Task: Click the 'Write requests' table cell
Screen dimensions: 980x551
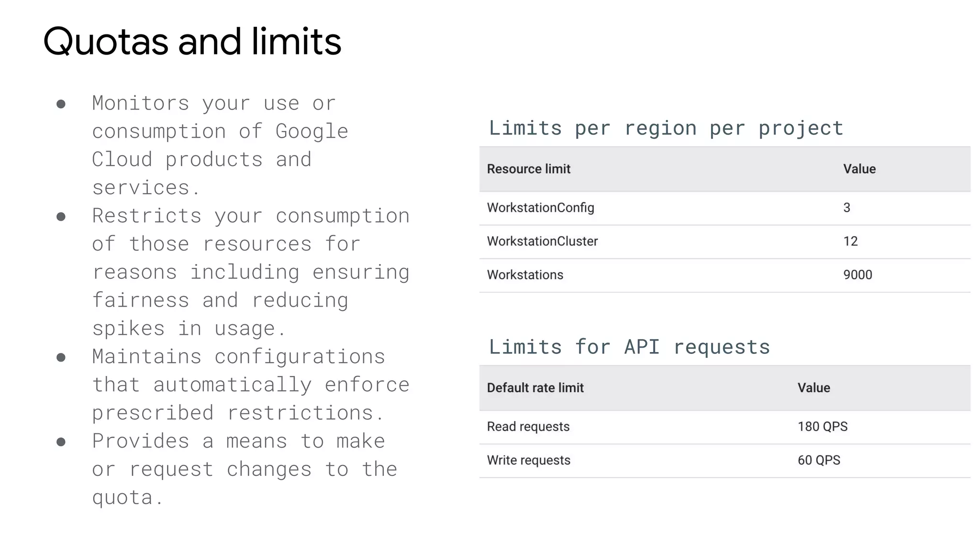Action: pos(529,460)
